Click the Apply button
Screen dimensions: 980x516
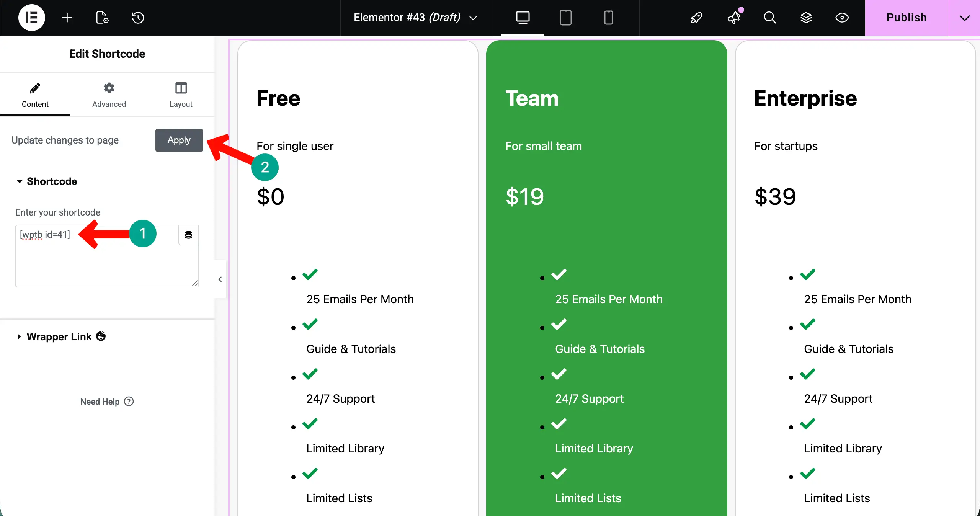(x=179, y=140)
